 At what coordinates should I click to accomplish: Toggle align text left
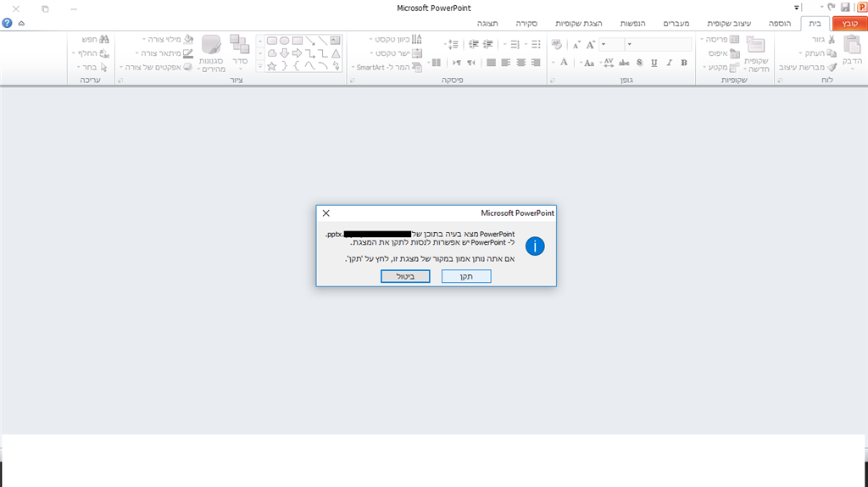[506, 63]
